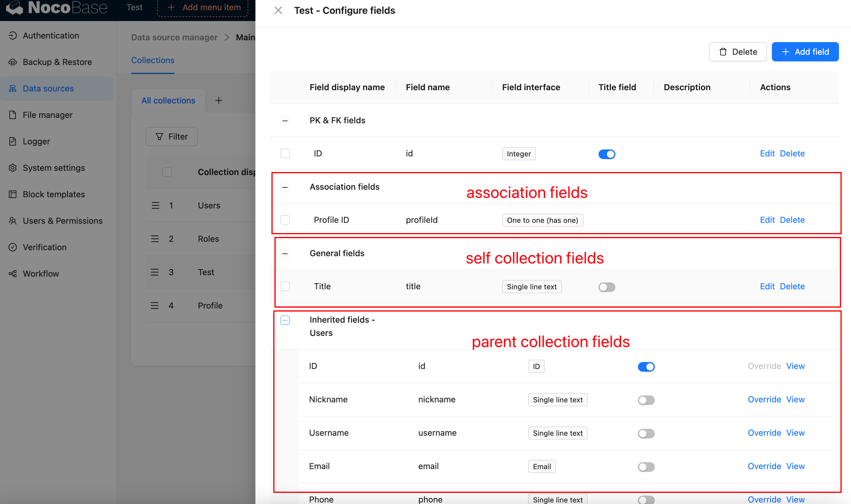Open the Test menu in top bar
This screenshot has height=504, width=851.
[135, 7]
